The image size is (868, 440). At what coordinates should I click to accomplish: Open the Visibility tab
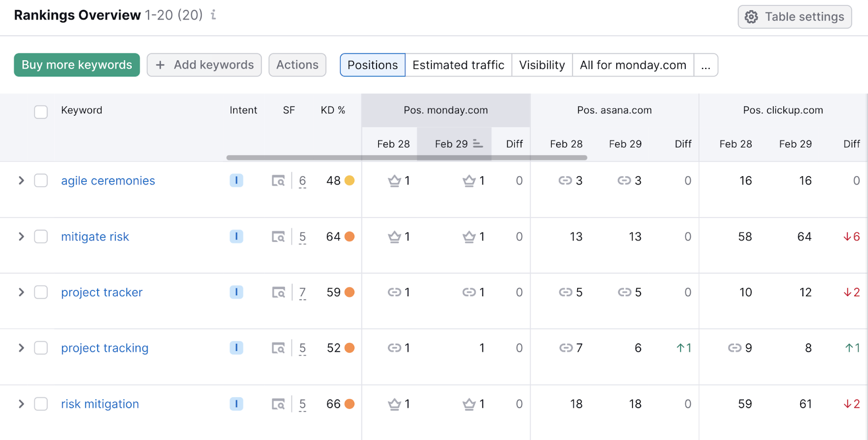tap(541, 65)
